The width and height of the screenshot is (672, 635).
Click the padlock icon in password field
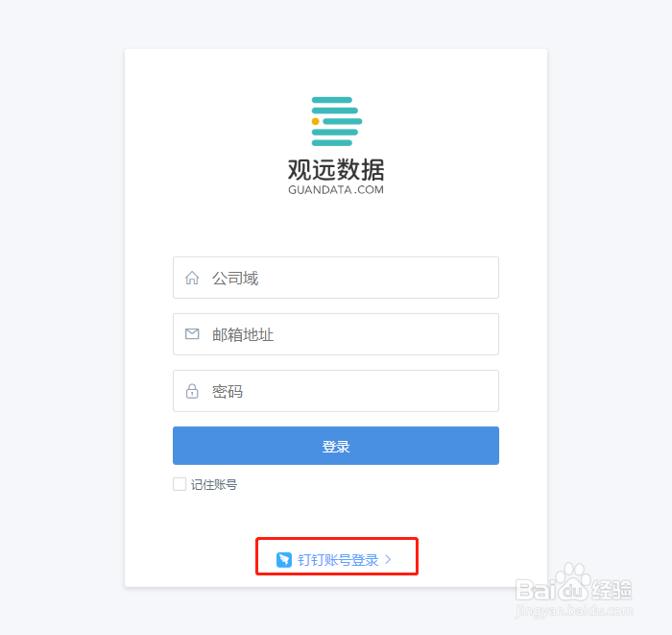click(x=192, y=391)
